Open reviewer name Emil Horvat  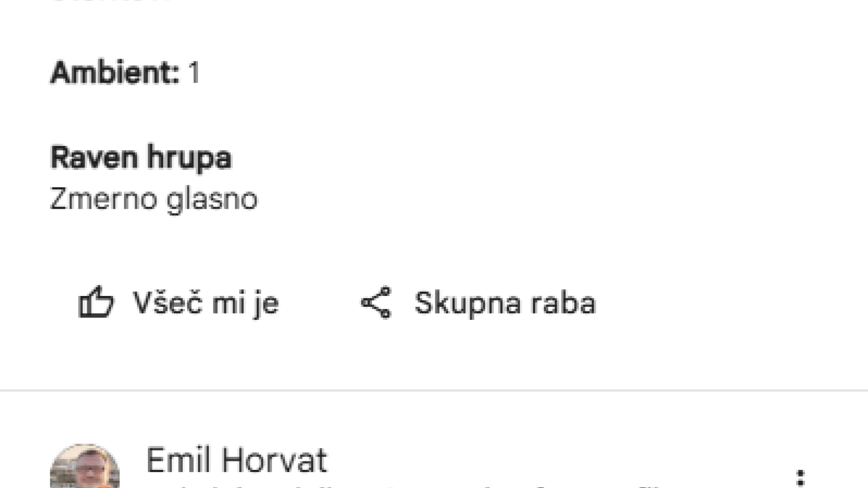236,460
